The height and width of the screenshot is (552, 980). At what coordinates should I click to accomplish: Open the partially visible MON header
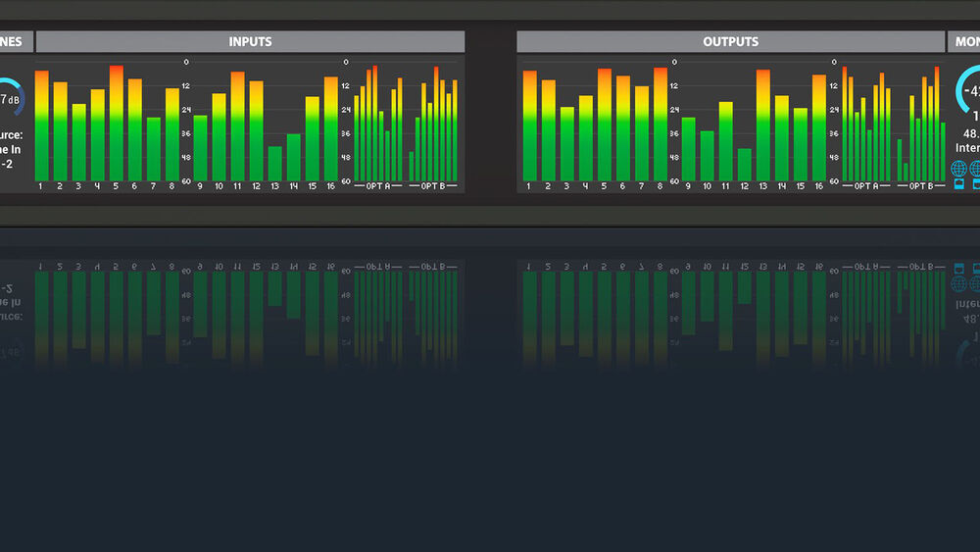963,41
